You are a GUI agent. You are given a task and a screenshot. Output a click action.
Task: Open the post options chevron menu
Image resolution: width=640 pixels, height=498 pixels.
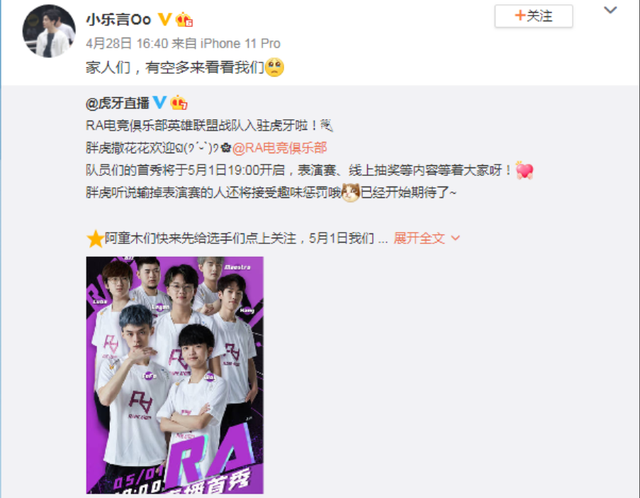coord(610,10)
